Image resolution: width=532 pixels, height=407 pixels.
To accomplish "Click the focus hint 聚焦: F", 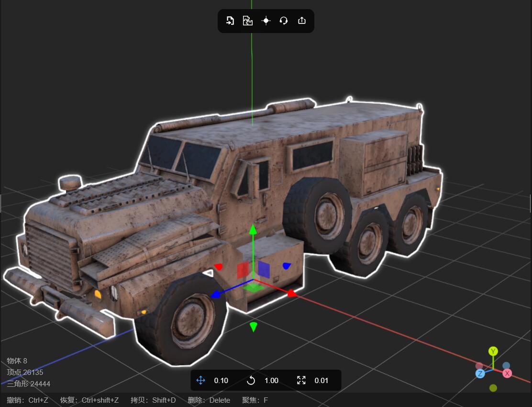I will (255, 400).
